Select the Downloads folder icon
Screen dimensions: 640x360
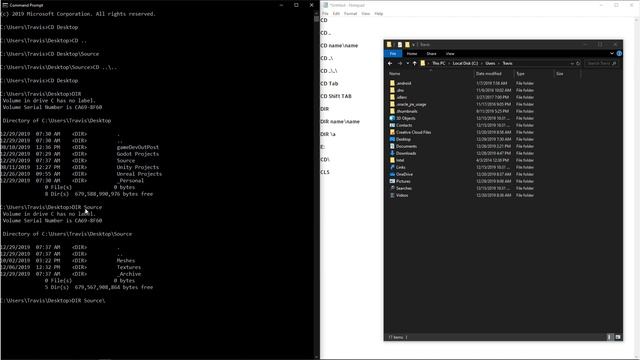point(392,153)
